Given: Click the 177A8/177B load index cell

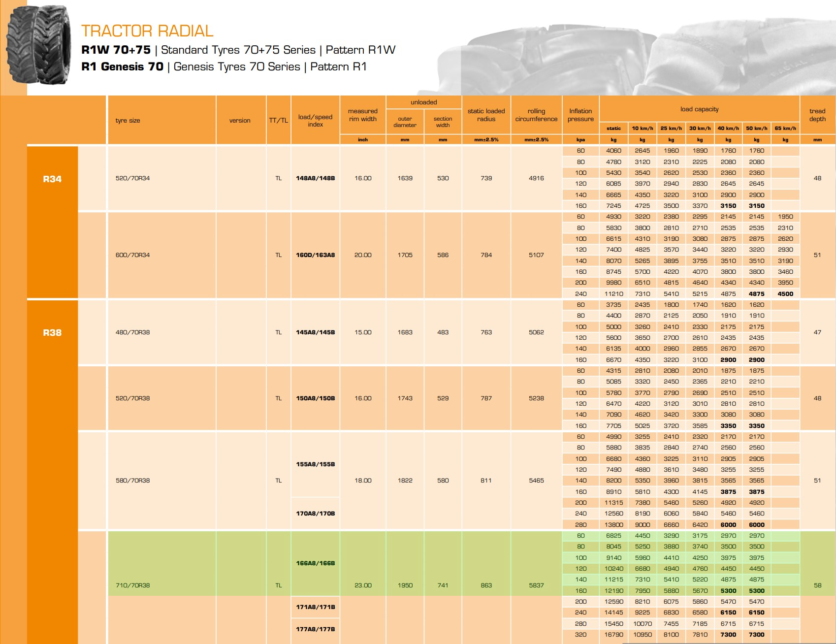Looking at the screenshot, I should coord(315,629).
